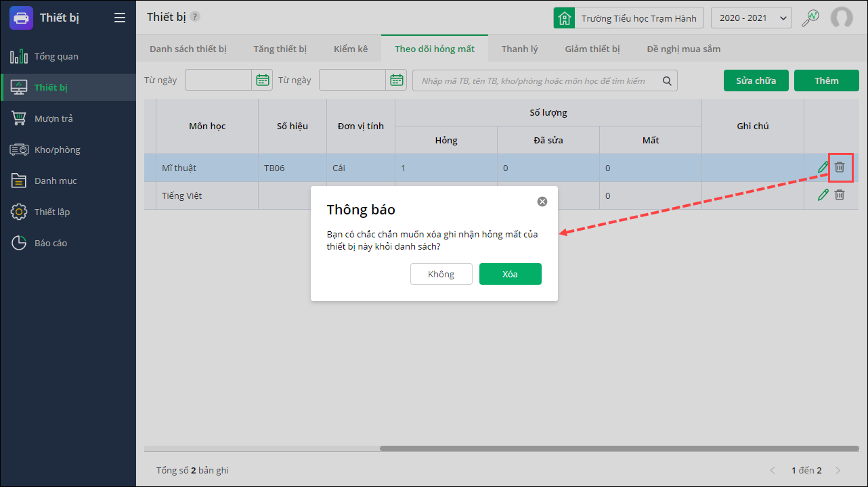Click the Số hiệu column header
The width and height of the screenshot is (868, 487).
292,126
